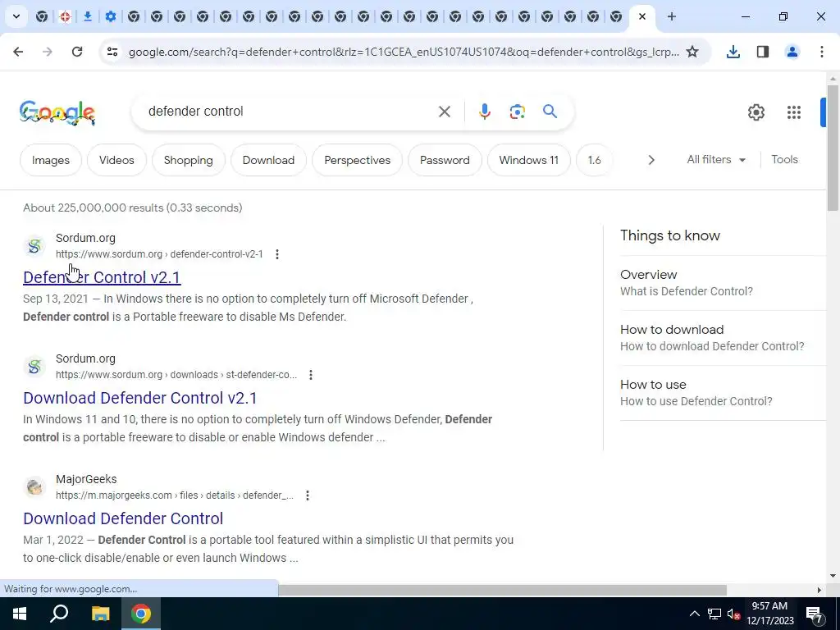Viewport: 840px width, 630px height.
Task: Go back to previous page
Action: pos(18,52)
